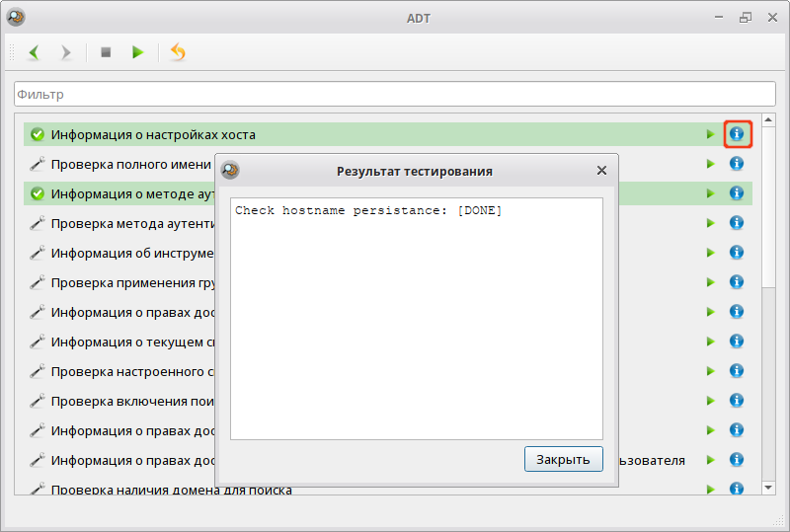Run test in Информация о методе row
790x532 pixels.
(710, 193)
